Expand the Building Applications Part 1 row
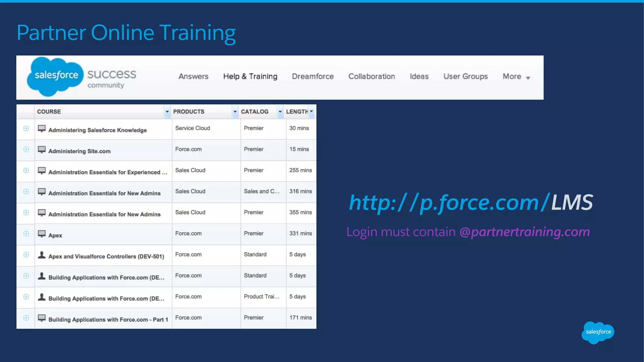This screenshot has width=644, height=362. [26, 318]
